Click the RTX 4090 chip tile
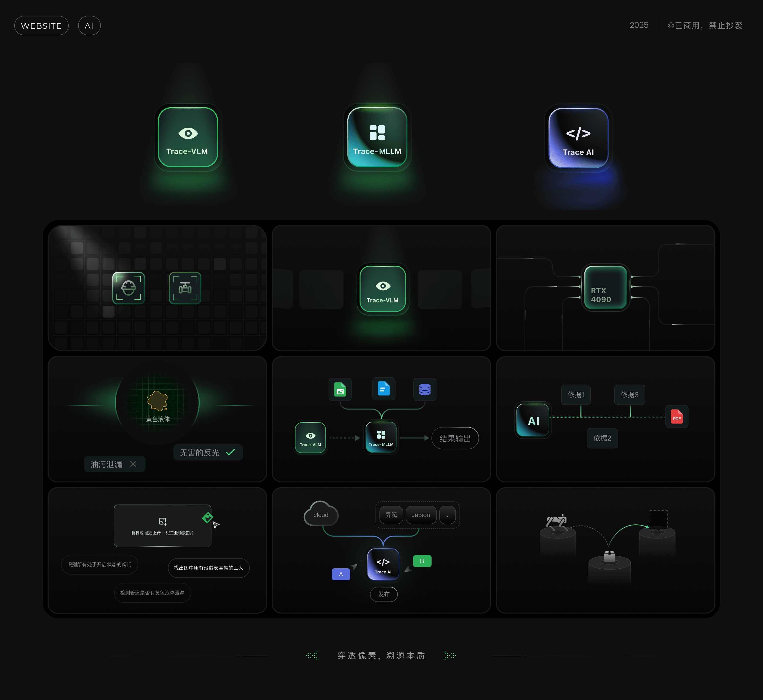 605,288
